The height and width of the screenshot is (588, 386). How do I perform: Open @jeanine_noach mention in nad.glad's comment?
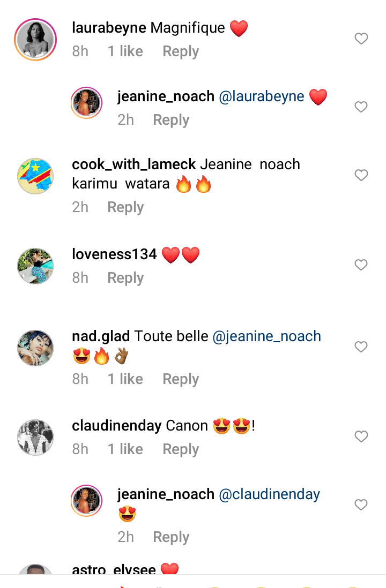[267, 336]
